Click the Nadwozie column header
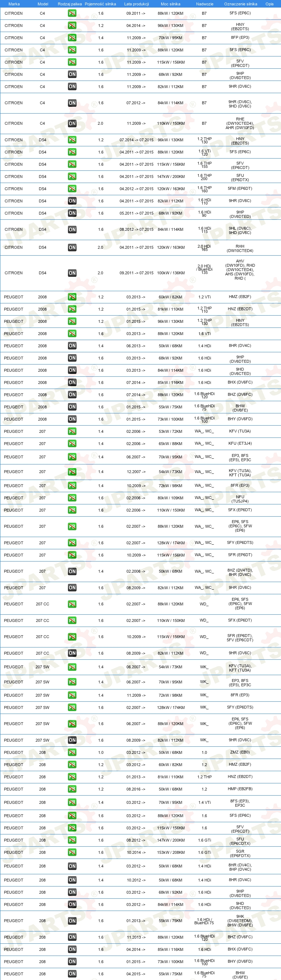Screen dimensions: 281x980 (204, 4)
